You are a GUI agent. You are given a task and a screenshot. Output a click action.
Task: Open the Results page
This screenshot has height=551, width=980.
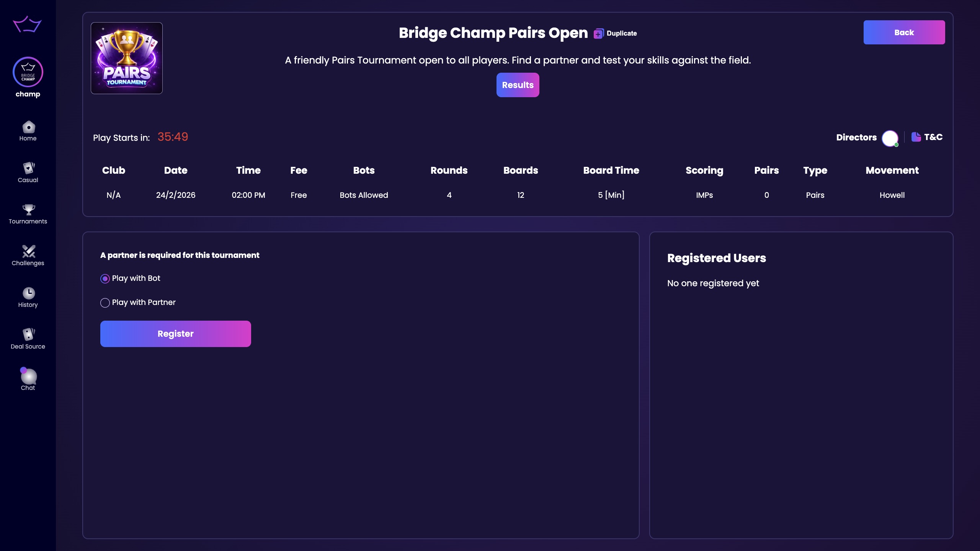[518, 85]
